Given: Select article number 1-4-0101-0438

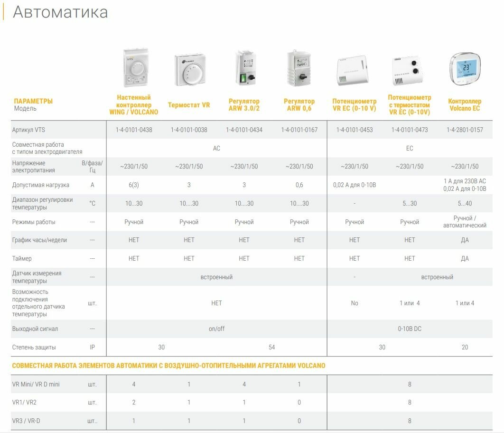Looking at the screenshot, I should pos(134,130).
